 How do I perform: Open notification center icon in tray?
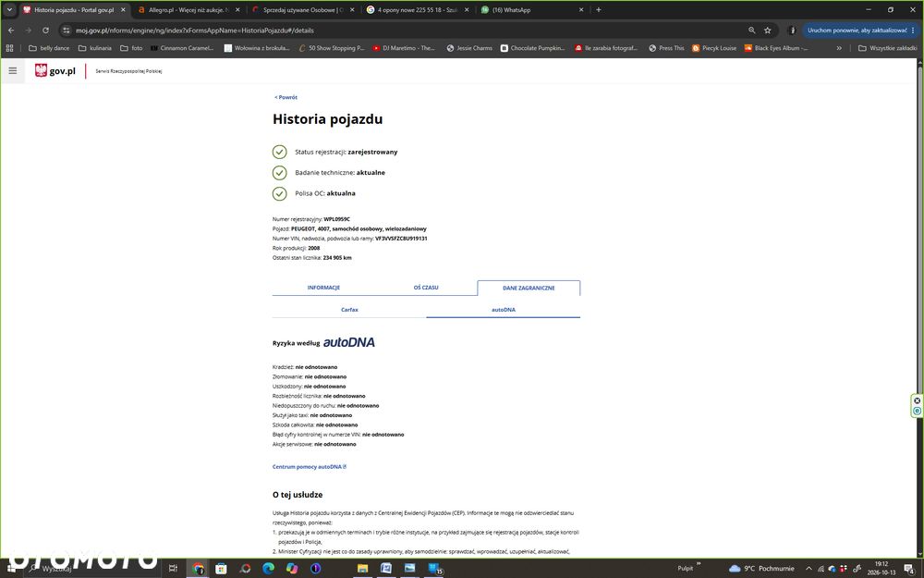coord(909,569)
